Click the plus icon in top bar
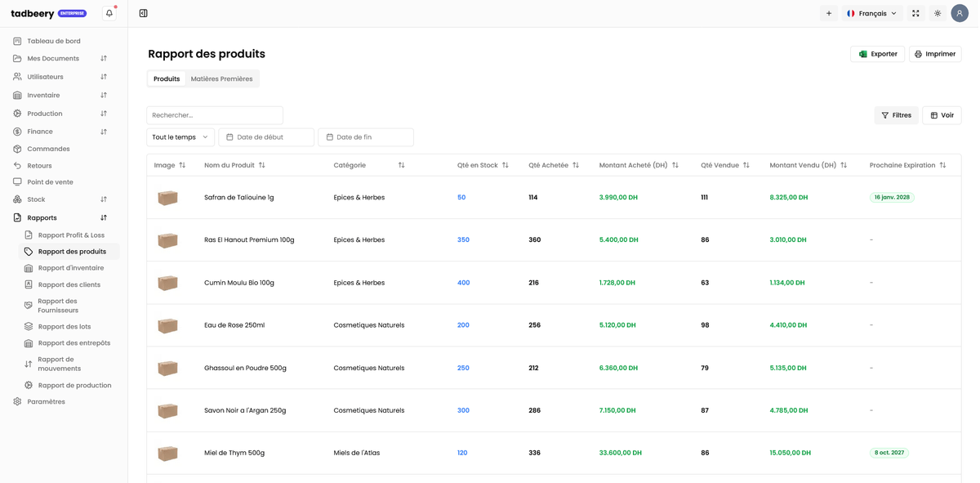Image resolution: width=980 pixels, height=483 pixels. tap(828, 13)
